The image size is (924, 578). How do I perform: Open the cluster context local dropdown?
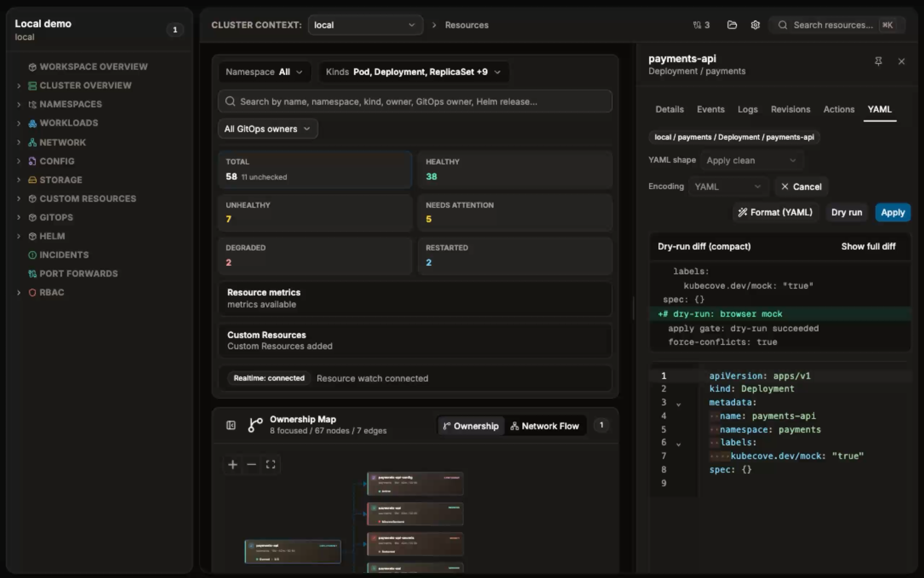(x=365, y=25)
